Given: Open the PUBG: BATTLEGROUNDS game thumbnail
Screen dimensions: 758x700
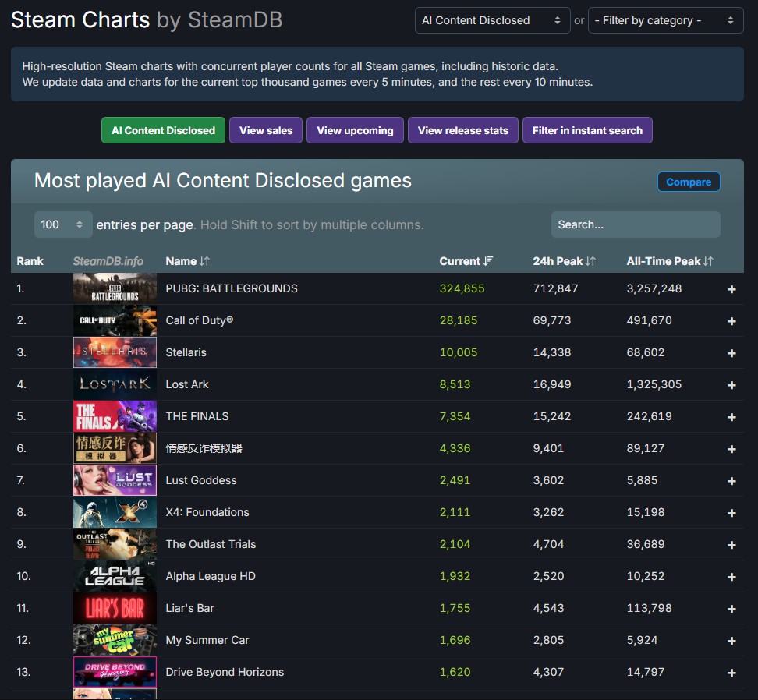Looking at the screenshot, I should (x=115, y=288).
